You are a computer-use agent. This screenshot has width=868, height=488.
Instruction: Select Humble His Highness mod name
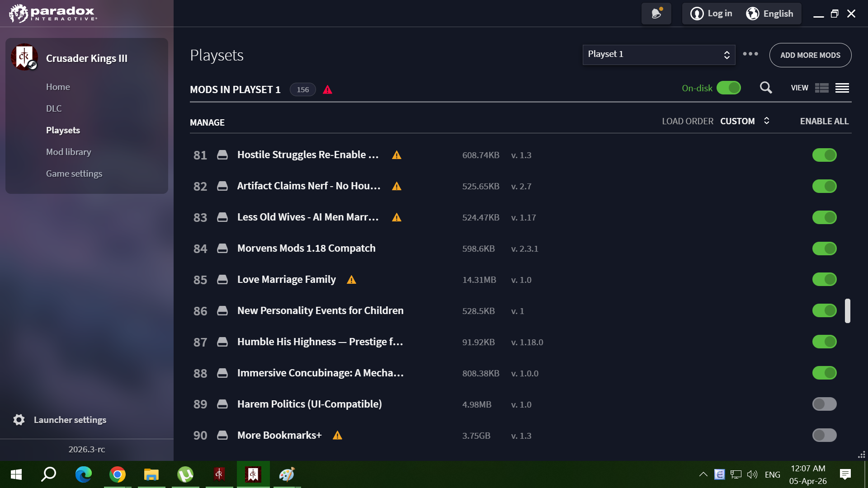[x=320, y=342]
